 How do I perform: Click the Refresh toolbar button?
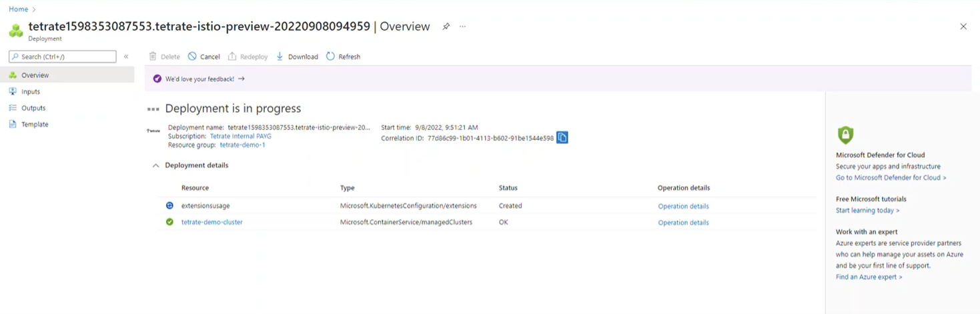[343, 57]
